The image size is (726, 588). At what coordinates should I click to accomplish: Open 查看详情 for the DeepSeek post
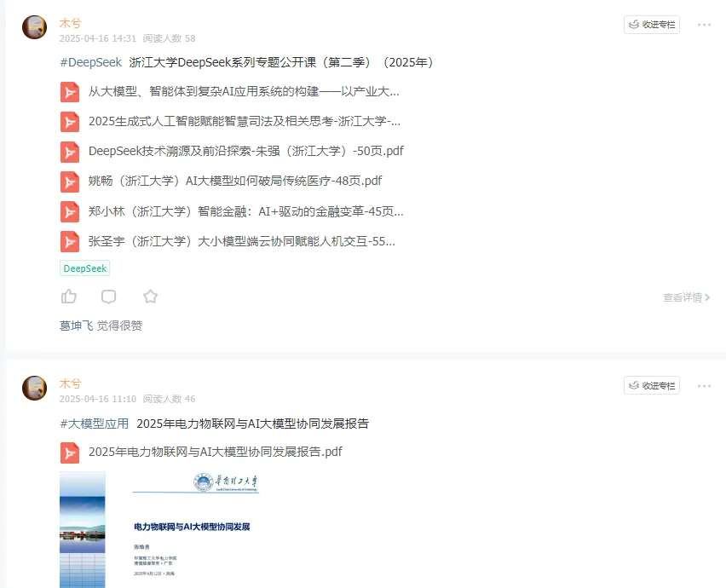pos(687,297)
